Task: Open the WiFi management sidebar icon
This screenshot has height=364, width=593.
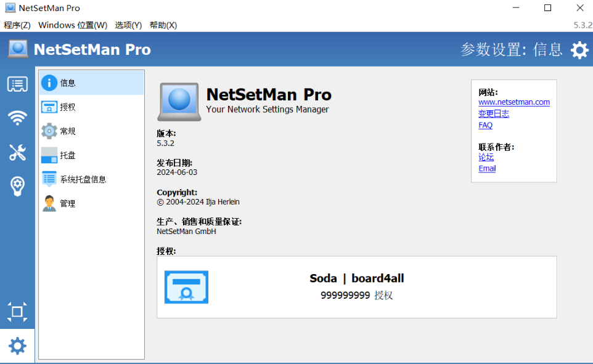Action: click(17, 118)
